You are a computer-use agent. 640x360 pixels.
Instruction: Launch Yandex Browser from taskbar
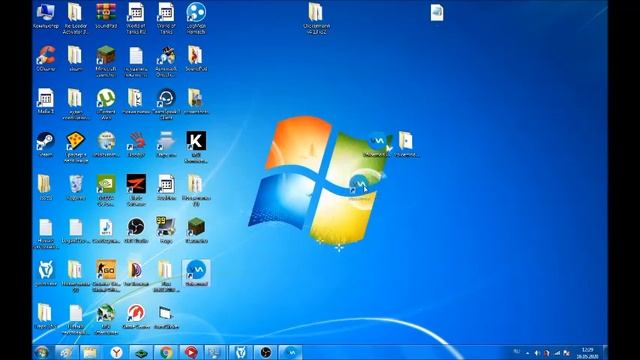(116, 352)
